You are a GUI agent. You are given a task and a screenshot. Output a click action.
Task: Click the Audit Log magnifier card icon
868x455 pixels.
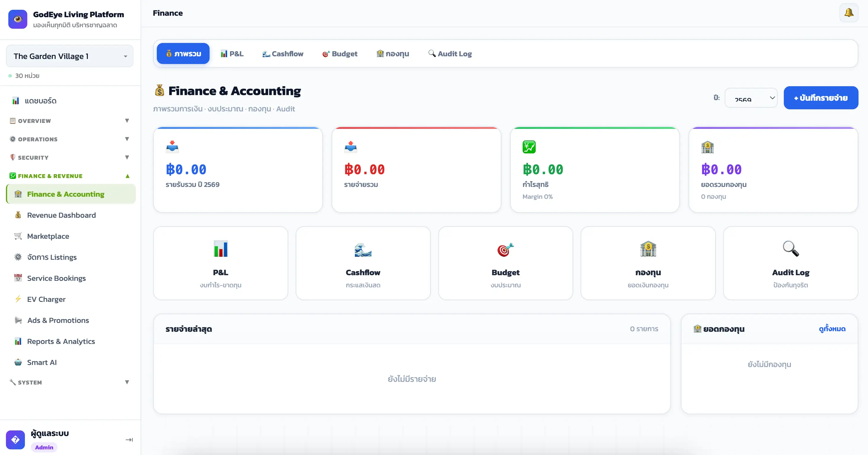tap(791, 249)
